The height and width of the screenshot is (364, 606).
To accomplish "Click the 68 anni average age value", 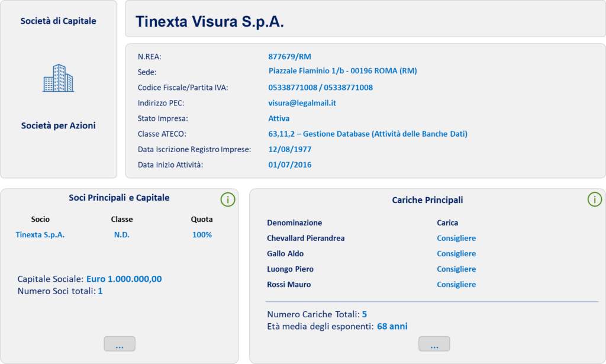I will coord(392,326).
